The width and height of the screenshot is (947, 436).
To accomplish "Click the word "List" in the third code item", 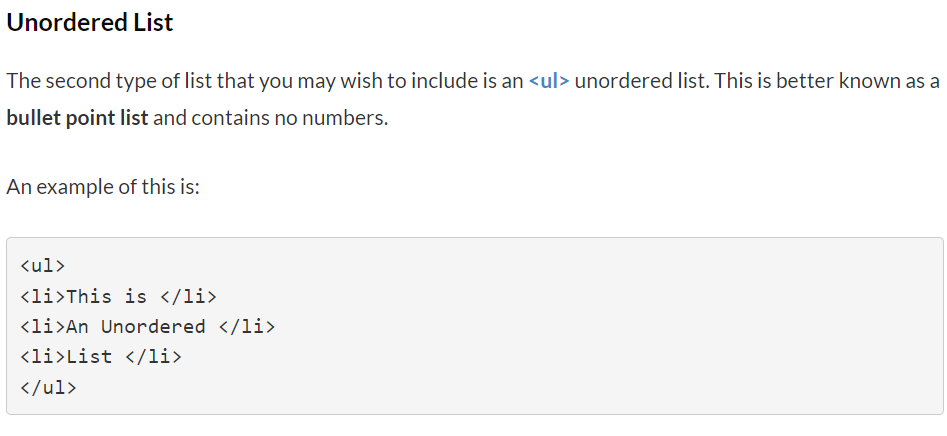I will click(x=89, y=356).
